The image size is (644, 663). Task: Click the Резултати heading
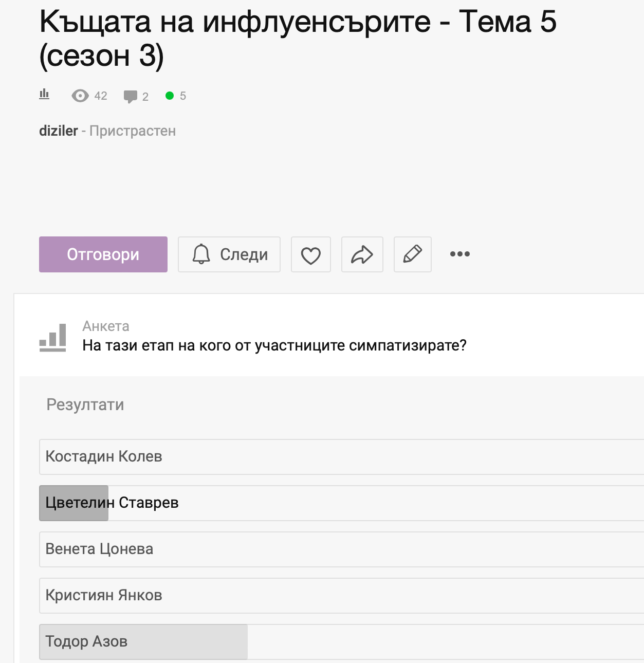[85, 404]
